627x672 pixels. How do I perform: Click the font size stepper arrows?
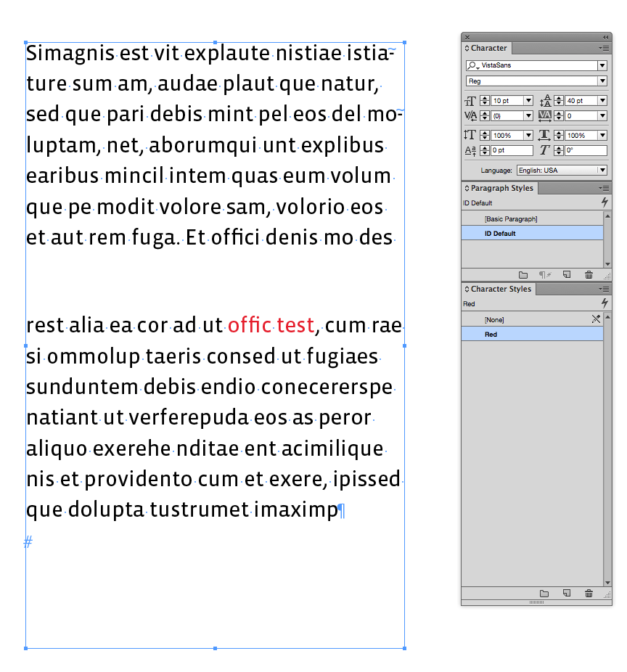[x=485, y=101]
